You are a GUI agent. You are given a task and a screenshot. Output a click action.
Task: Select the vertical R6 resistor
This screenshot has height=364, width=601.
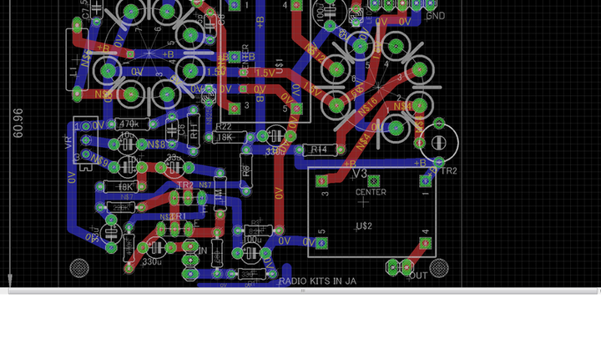pyautogui.click(x=245, y=169)
